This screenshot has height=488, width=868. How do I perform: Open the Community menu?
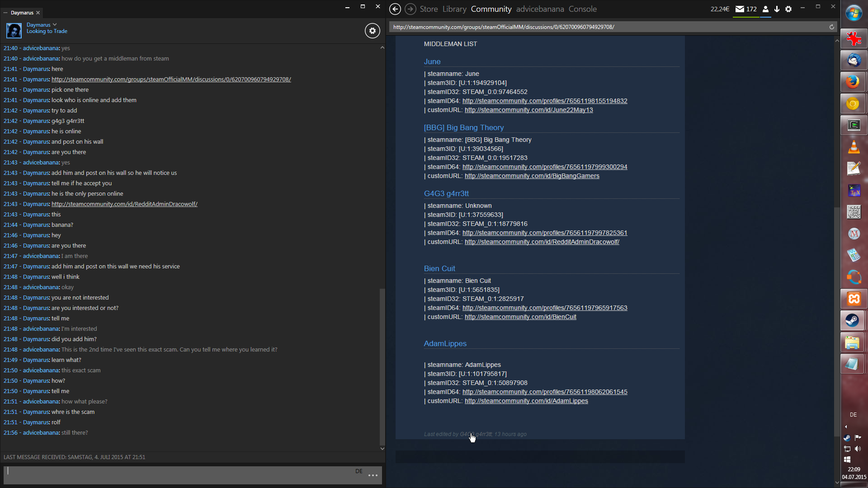tap(491, 9)
